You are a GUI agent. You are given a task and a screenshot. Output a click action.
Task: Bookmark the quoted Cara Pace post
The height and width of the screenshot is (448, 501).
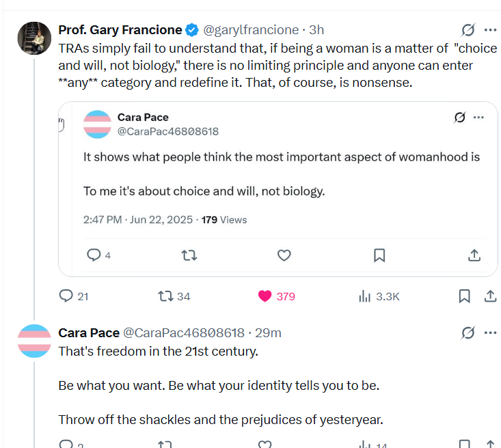[379, 255]
